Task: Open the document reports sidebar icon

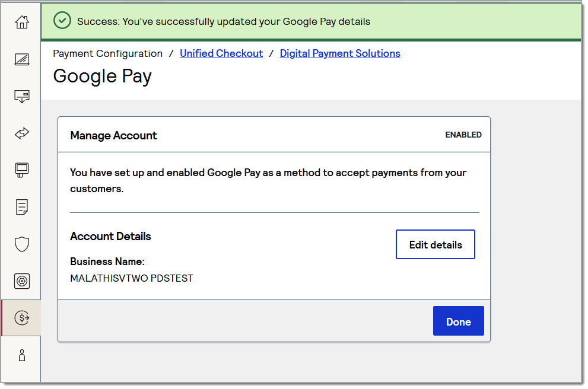Action: (22, 207)
